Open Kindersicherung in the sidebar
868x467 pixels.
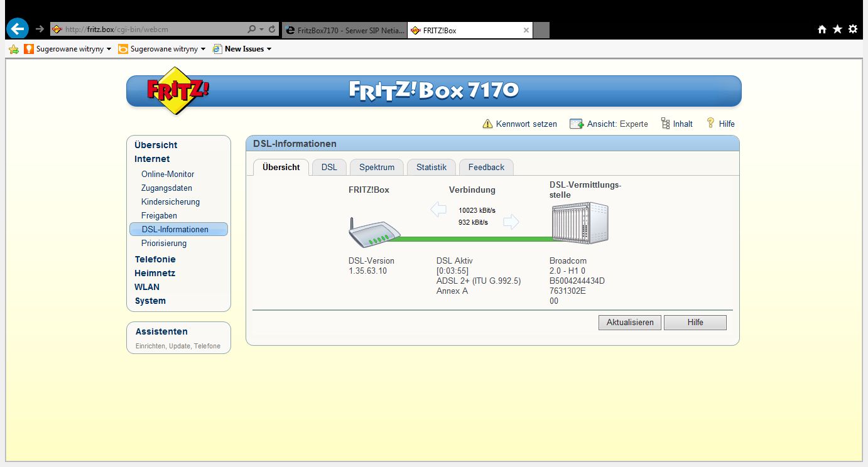tap(170, 201)
